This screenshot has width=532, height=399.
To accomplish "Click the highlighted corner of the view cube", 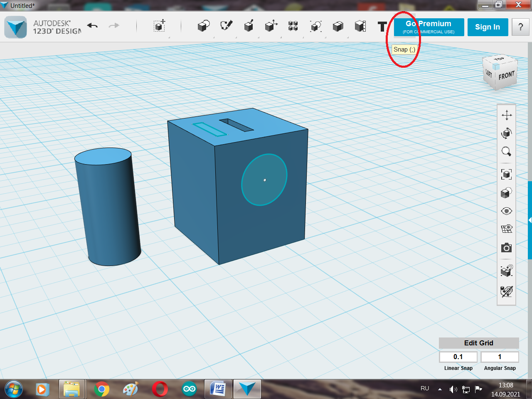I will pyautogui.click(x=496, y=66).
